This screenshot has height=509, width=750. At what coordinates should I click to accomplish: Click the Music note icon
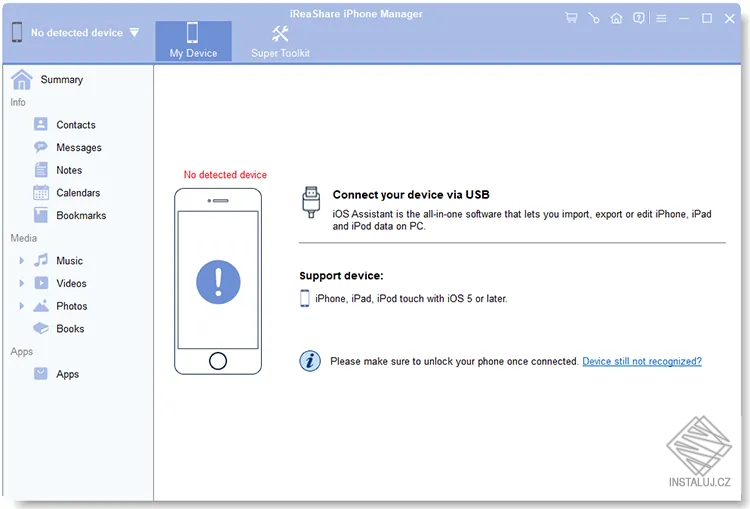(x=41, y=260)
